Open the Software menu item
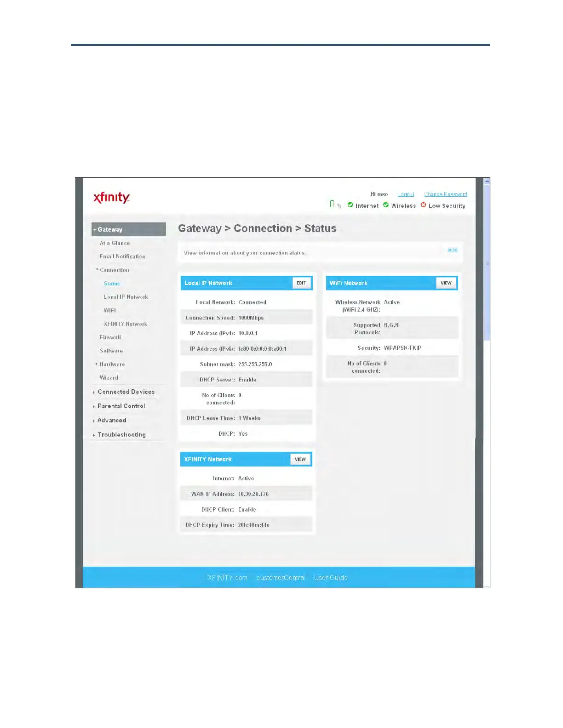 pyautogui.click(x=111, y=351)
